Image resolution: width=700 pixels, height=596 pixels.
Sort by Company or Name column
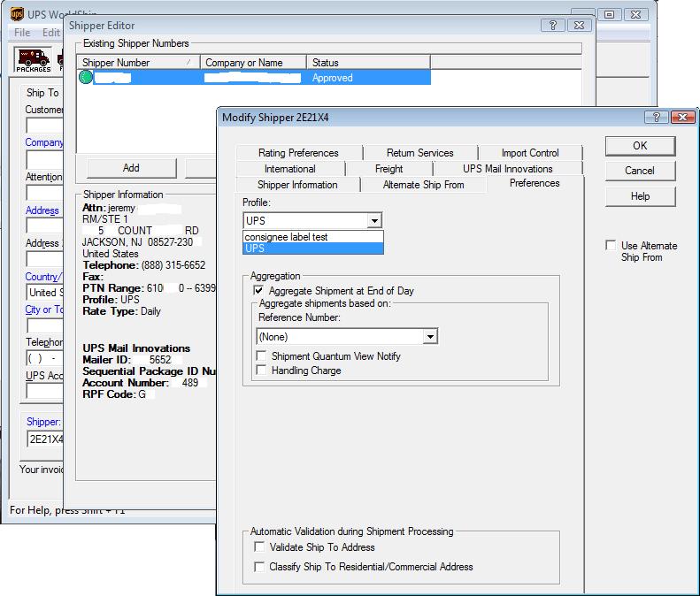pos(253,63)
